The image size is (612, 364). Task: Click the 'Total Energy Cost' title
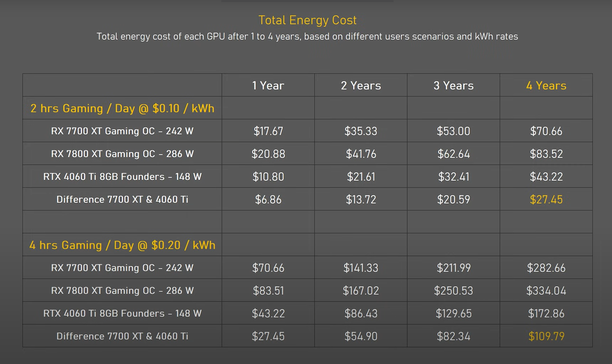[307, 20]
